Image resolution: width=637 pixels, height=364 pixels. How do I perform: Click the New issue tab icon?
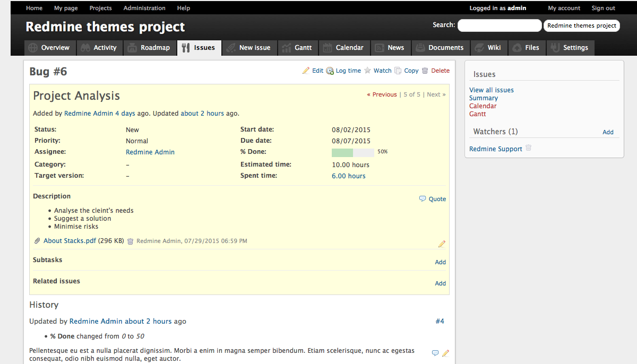click(x=231, y=48)
